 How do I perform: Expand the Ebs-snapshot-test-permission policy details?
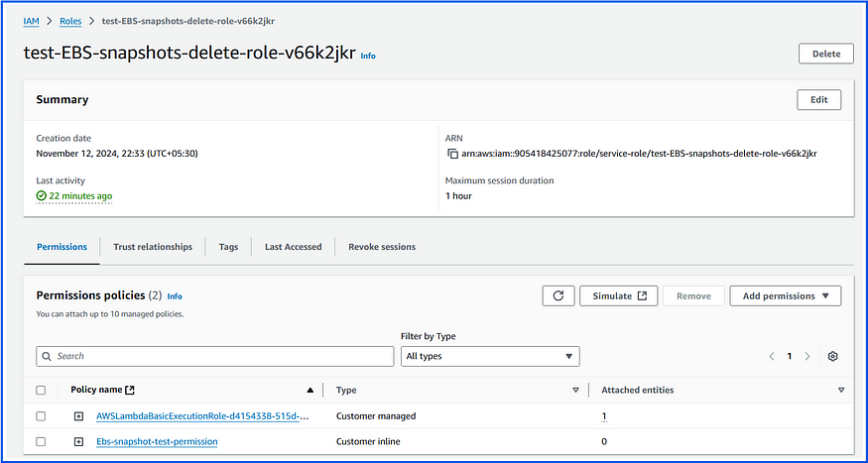coord(78,441)
